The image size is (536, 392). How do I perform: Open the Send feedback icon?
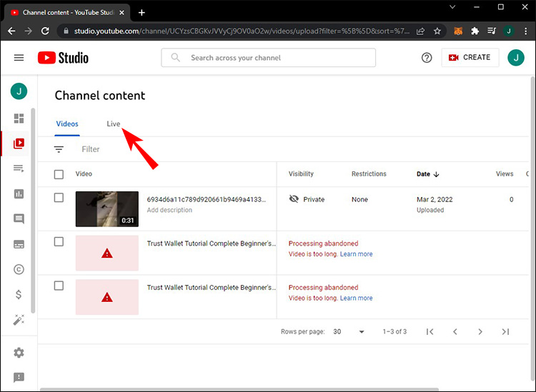(x=19, y=377)
